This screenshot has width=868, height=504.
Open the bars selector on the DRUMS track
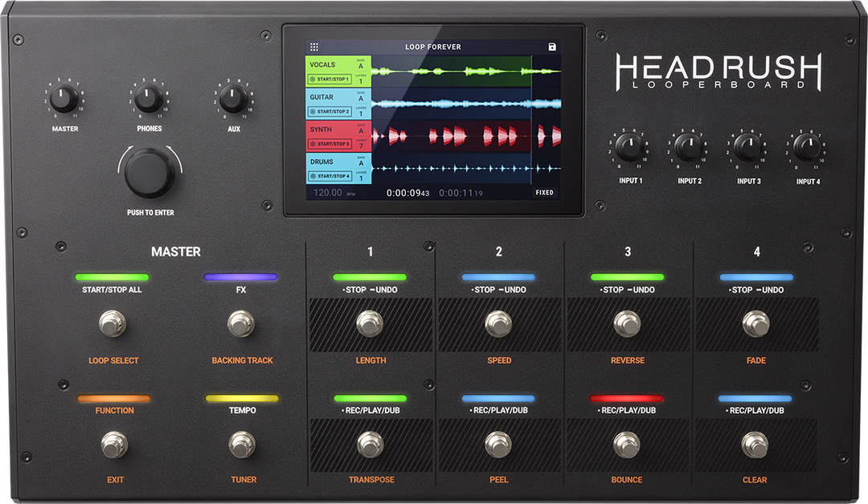[x=361, y=161]
